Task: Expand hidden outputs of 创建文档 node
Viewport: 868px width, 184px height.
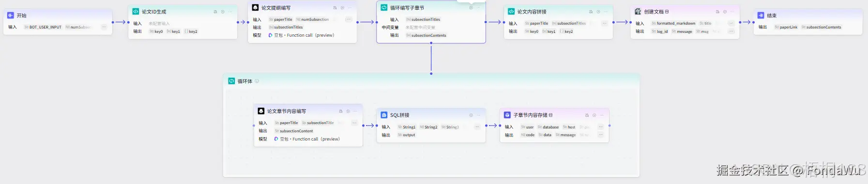Action: (x=731, y=31)
